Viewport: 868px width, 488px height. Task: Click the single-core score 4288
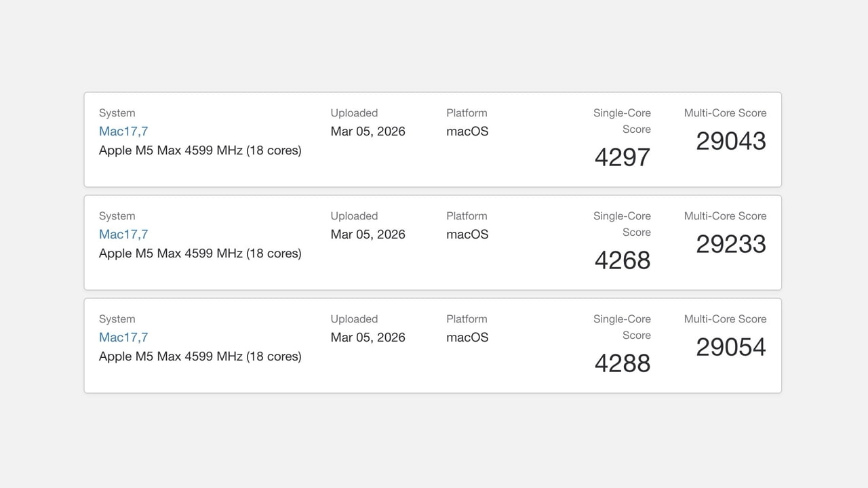621,363
